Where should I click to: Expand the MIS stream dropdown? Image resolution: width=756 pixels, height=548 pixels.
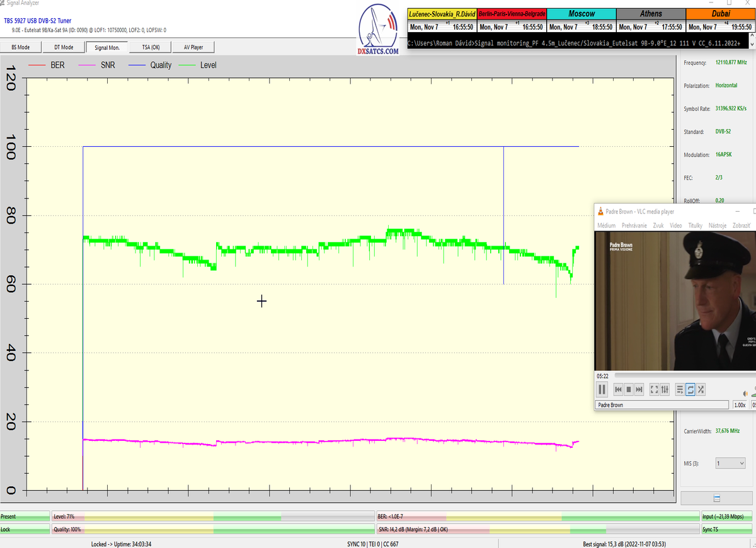(731, 463)
